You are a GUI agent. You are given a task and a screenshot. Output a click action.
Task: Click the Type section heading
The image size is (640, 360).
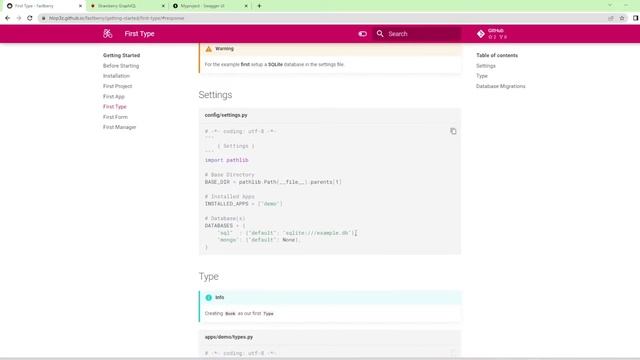tap(209, 276)
